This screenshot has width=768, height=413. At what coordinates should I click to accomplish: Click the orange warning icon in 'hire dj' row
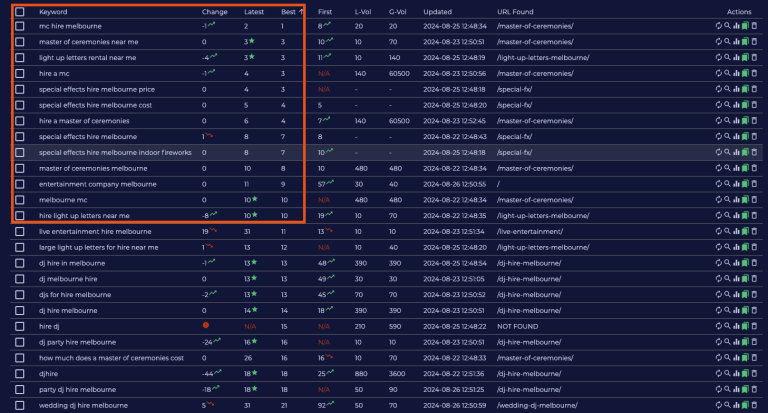click(x=206, y=325)
